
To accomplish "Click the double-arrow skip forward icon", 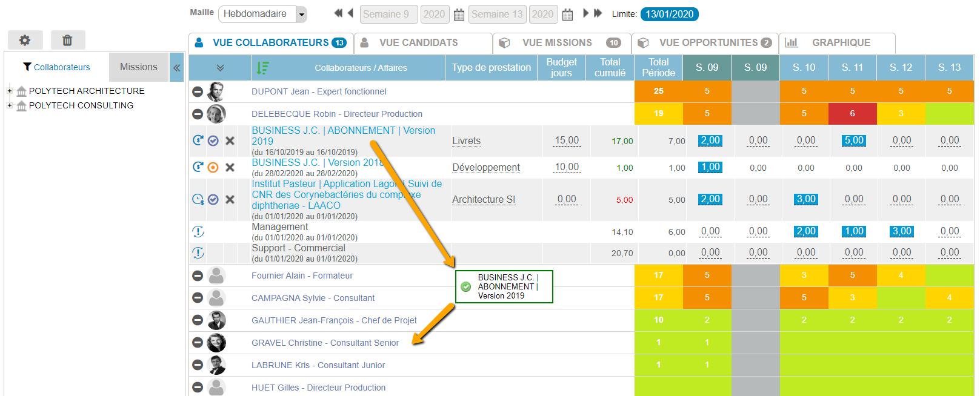I will tap(598, 13).
